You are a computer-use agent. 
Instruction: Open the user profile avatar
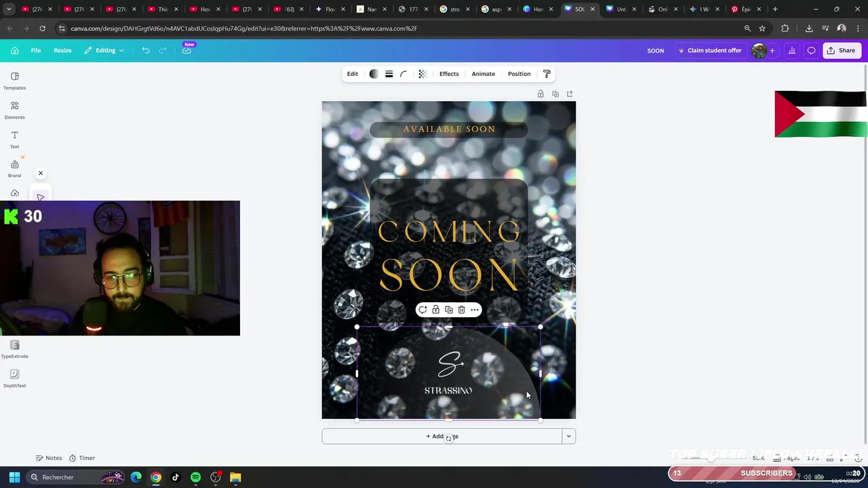click(x=759, y=50)
